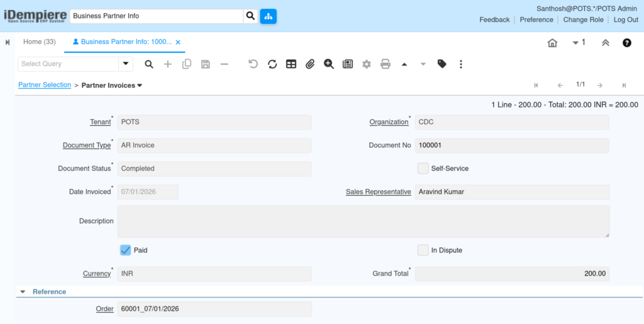Click the Currency label link
The width and height of the screenshot is (644, 324).
click(x=97, y=274)
